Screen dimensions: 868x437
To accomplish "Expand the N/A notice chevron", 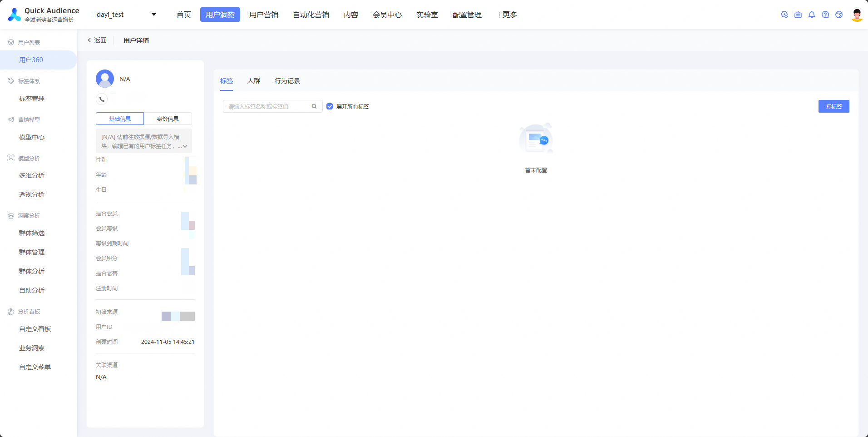I will click(x=185, y=146).
